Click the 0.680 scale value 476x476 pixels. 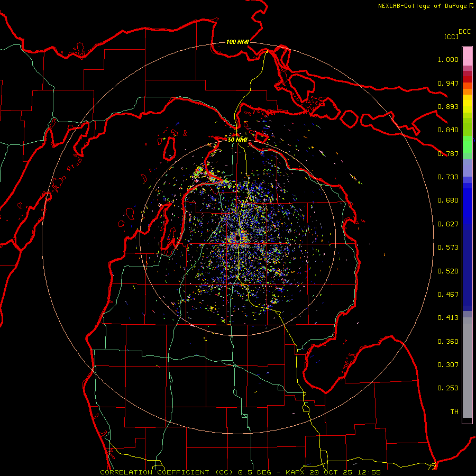point(448,200)
